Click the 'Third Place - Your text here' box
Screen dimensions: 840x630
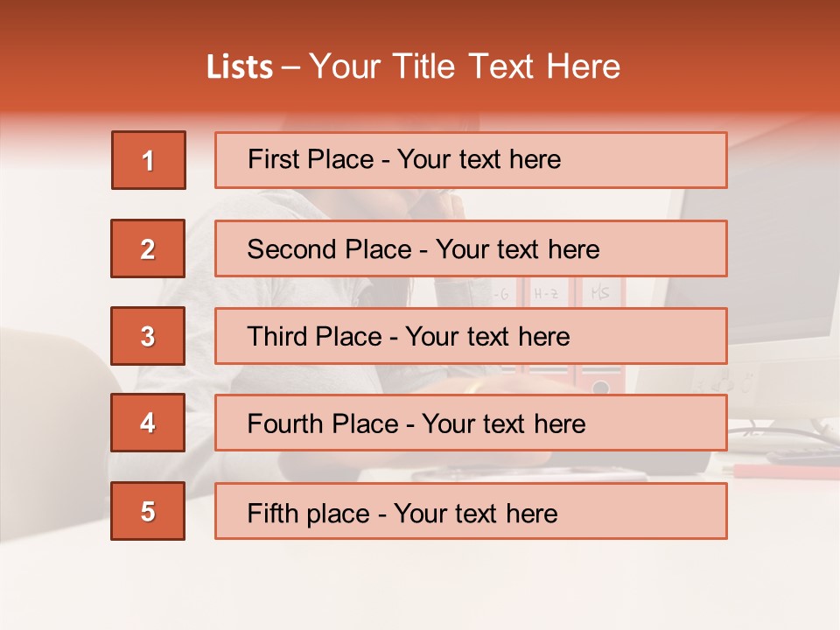pyautogui.click(x=471, y=336)
